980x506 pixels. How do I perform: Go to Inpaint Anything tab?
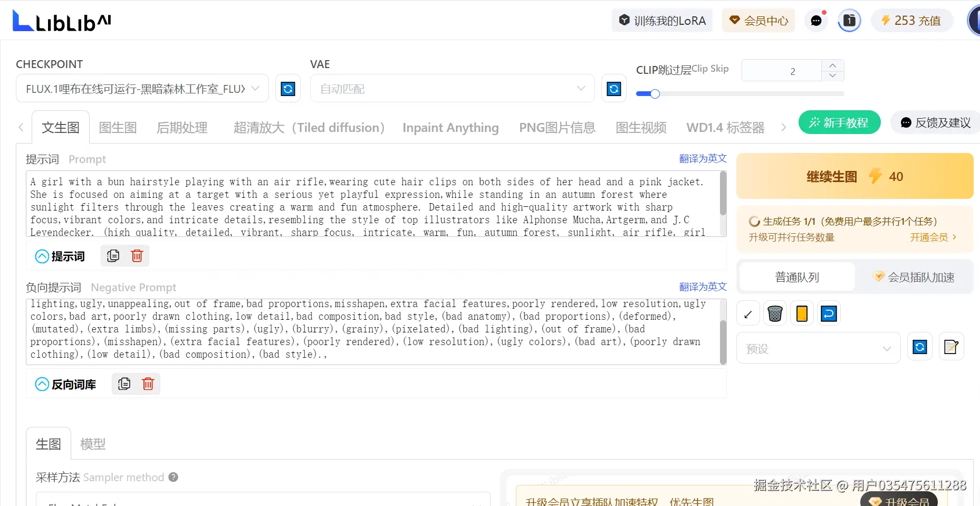tap(450, 128)
